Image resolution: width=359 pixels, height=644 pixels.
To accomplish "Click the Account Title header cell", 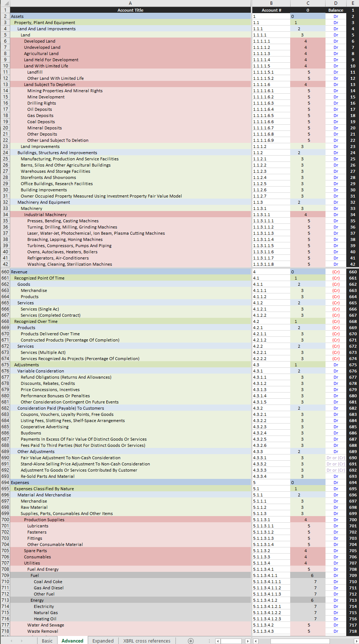I will (x=130, y=10).
